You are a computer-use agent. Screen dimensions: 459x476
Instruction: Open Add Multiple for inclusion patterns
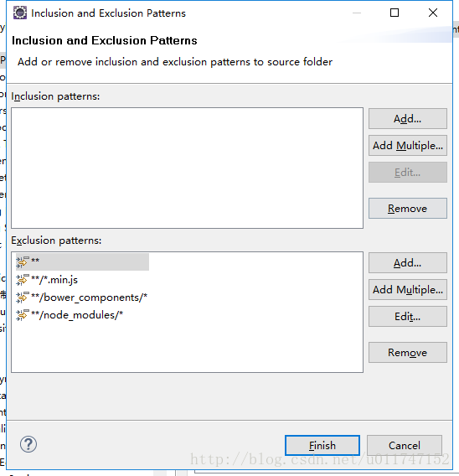(407, 146)
